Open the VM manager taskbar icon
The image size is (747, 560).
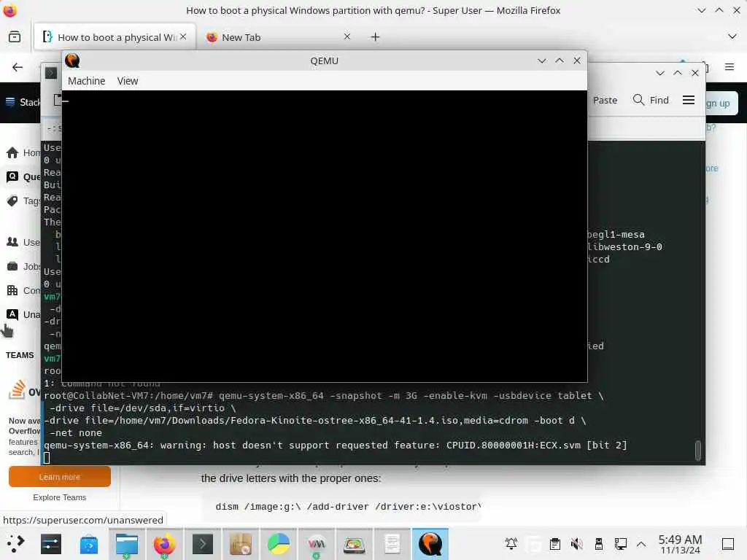point(317,544)
